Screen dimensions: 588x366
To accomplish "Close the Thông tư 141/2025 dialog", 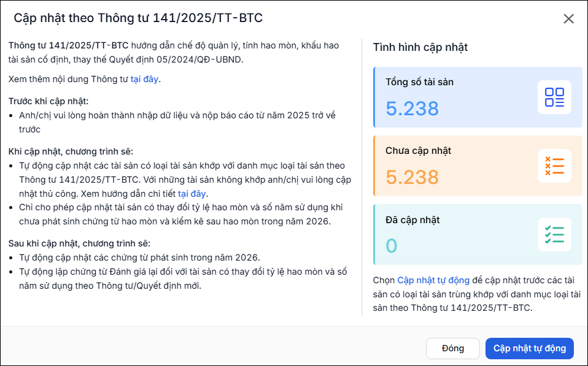I will point(568,19).
